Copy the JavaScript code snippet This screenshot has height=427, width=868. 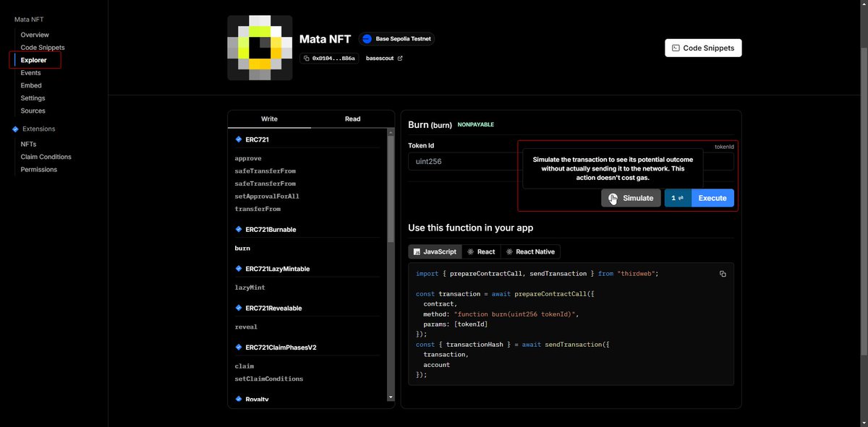click(723, 274)
